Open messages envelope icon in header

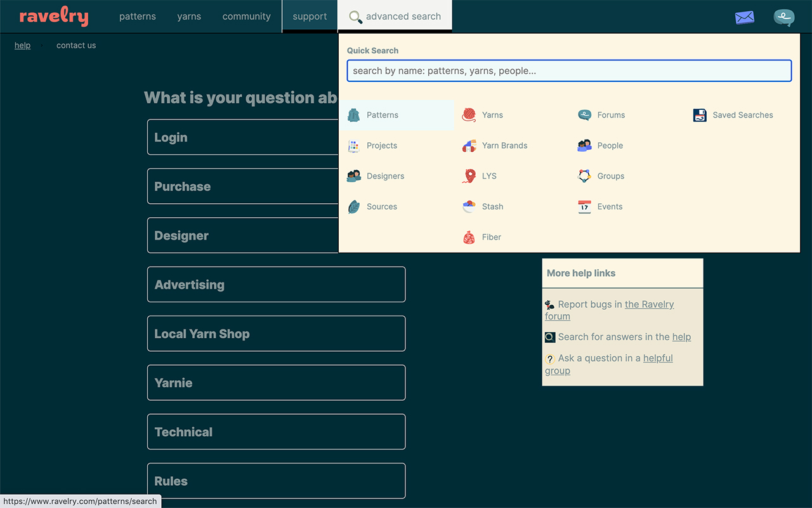[745, 17]
